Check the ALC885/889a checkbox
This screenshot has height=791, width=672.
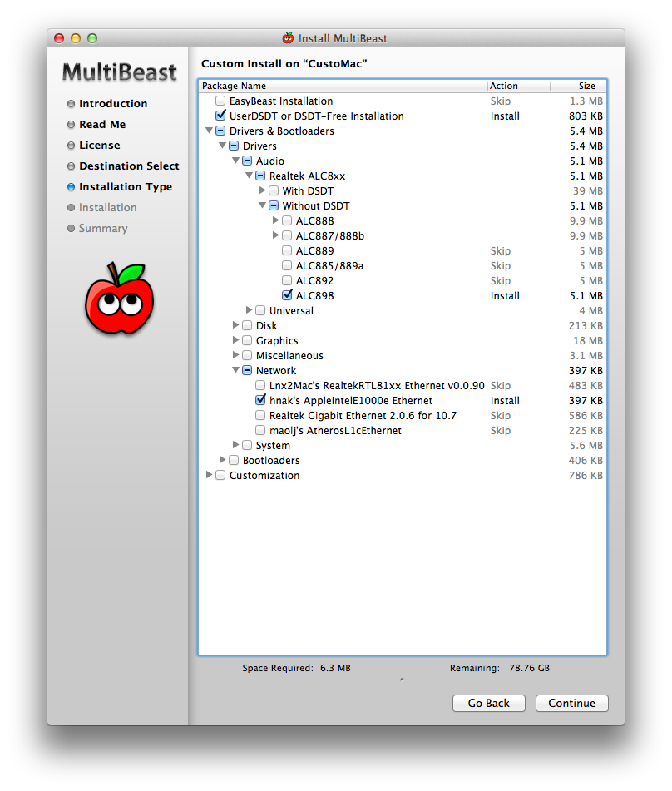pos(287,265)
